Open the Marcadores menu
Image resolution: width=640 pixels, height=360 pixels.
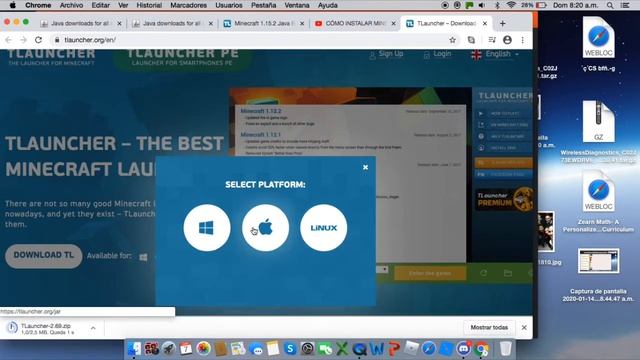coord(188,5)
